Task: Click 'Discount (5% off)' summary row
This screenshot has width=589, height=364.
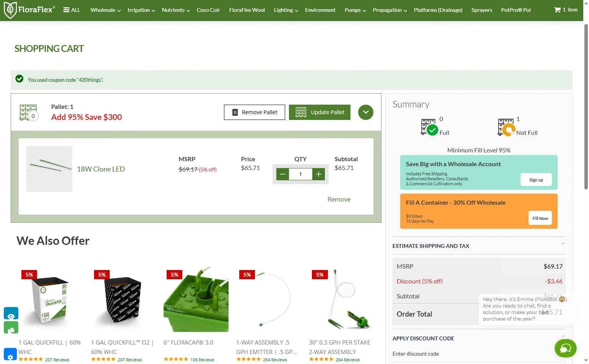Action: tap(480, 281)
